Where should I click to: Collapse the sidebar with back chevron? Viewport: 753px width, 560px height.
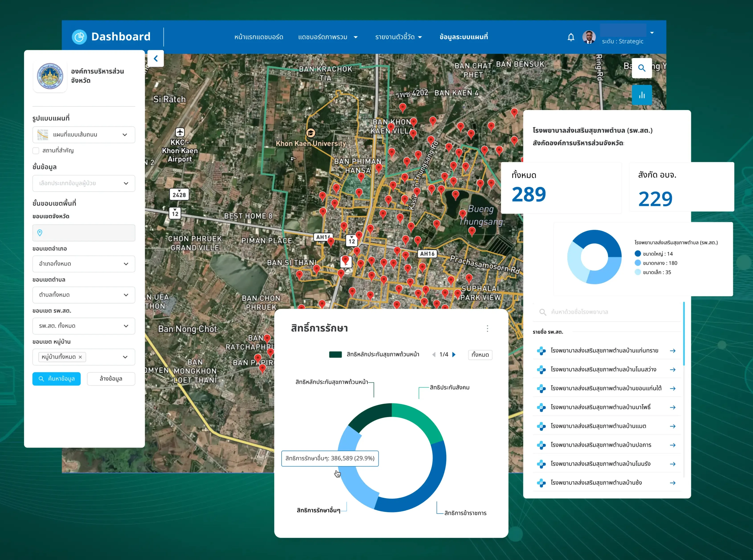tap(156, 58)
